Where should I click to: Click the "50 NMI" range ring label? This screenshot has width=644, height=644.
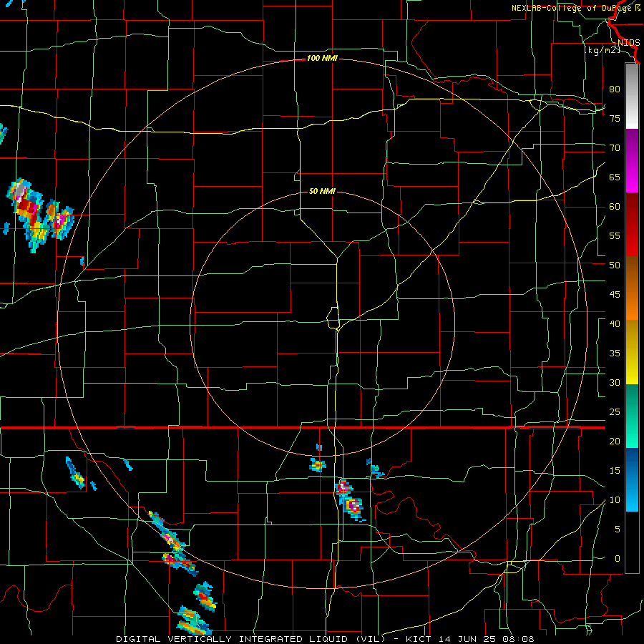click(322, 191)
